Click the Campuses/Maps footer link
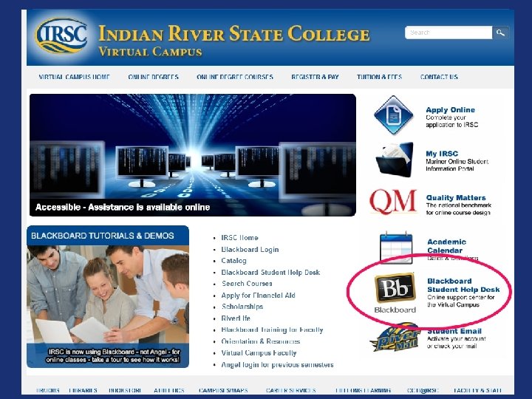 [x=223, y=391]
